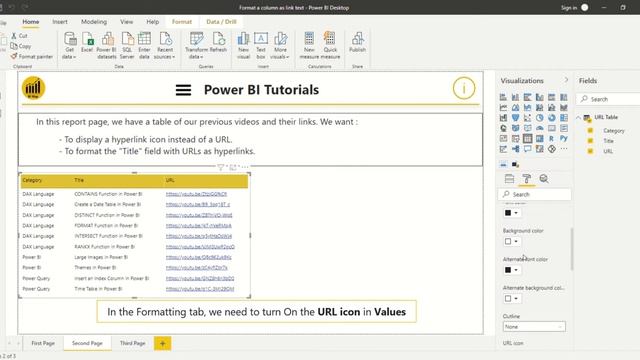Pick the Alternate font color swatch

coord(511,270)
